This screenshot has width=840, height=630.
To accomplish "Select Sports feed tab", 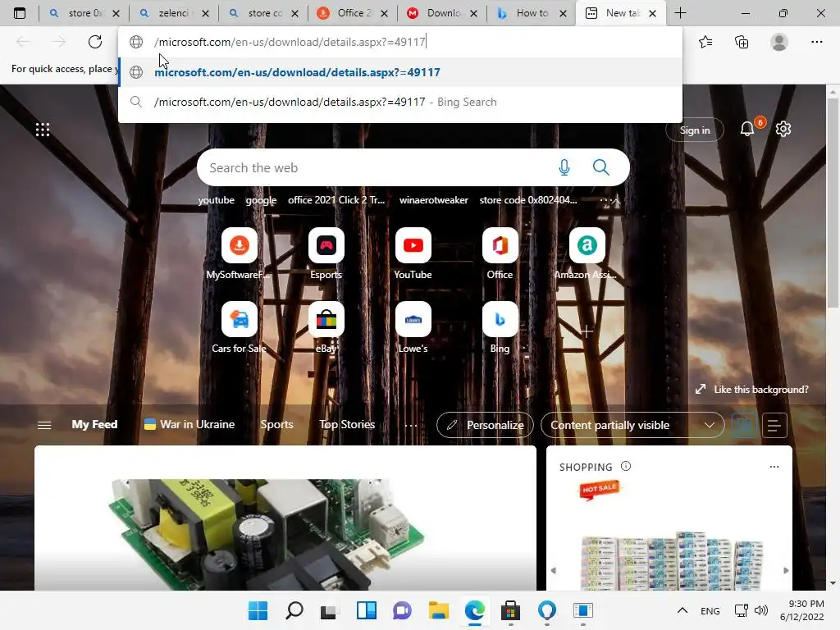I will 276,424.
